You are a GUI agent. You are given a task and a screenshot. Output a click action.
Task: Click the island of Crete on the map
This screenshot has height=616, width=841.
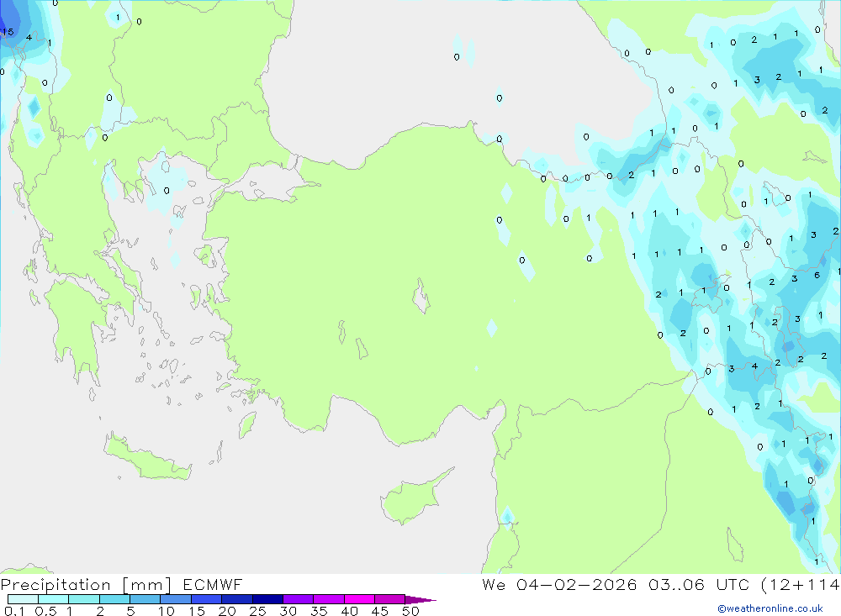tap(147, 457)
